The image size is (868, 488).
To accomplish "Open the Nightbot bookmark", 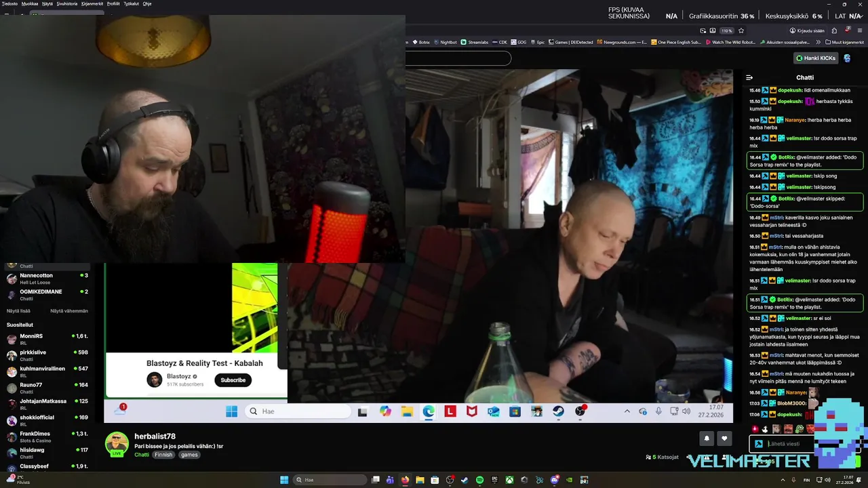I will click(444, 42).
